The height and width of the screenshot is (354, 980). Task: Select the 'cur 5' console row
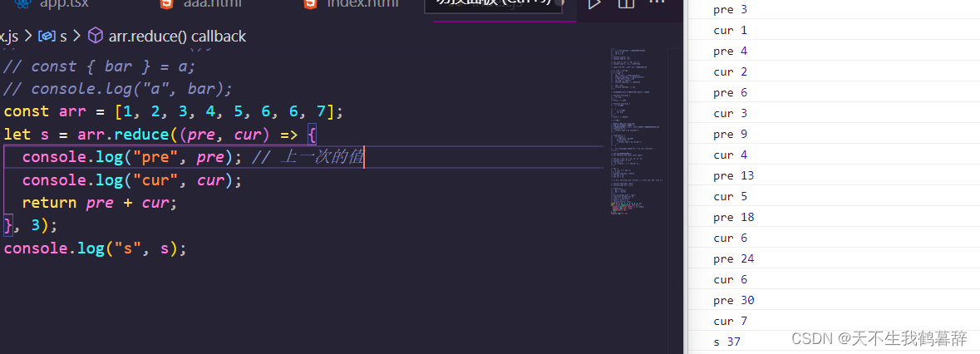(x=834, y=196)
